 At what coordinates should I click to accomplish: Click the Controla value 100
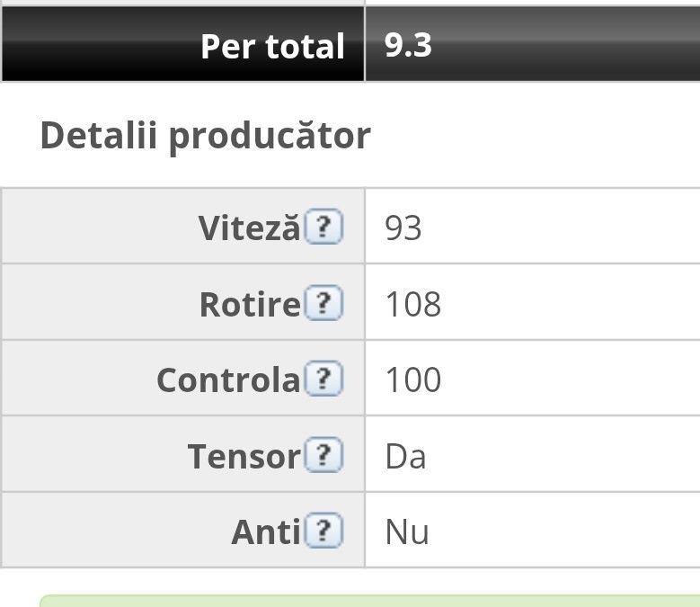[x=413, y=380]
